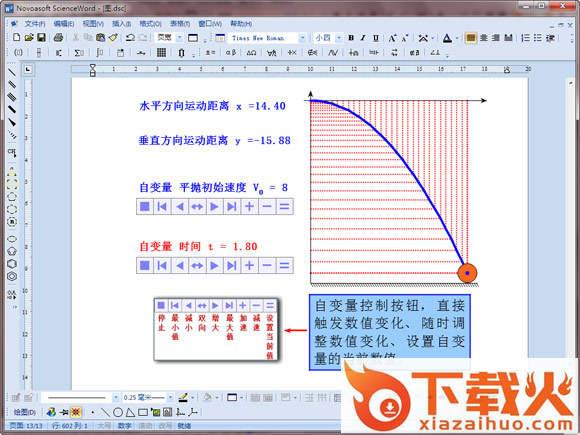Click the line color pencil swatch
This screenshot has height=435, width=580.
(x=183, y=398)
